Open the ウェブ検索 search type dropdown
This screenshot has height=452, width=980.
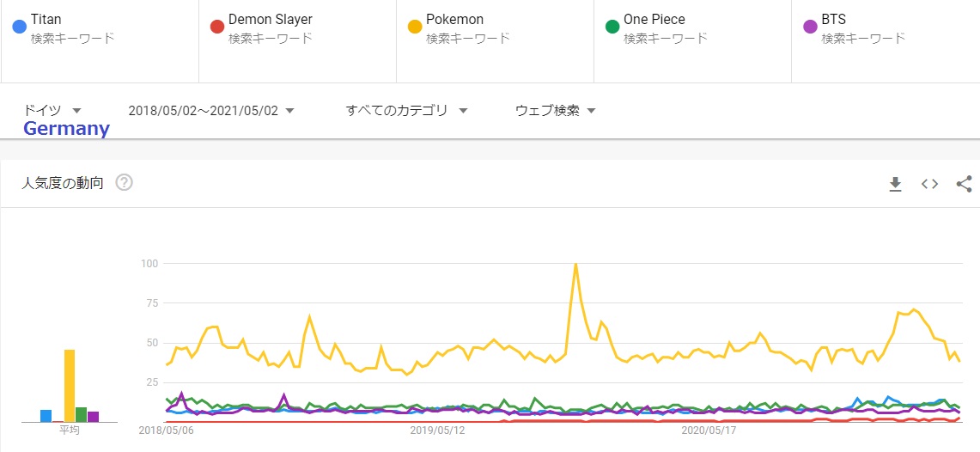[555, 110]
